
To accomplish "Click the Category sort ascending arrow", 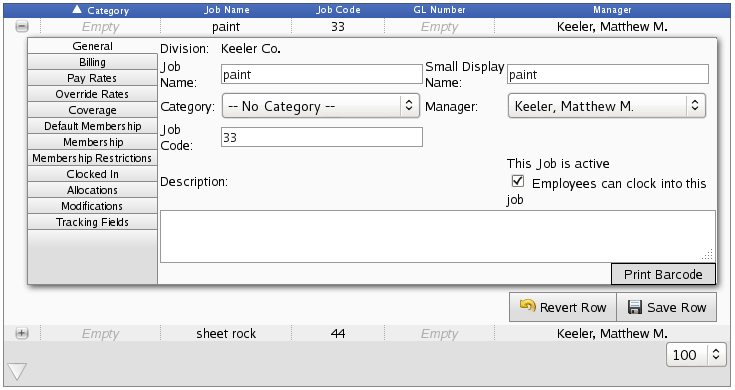I will coord(77,9).
